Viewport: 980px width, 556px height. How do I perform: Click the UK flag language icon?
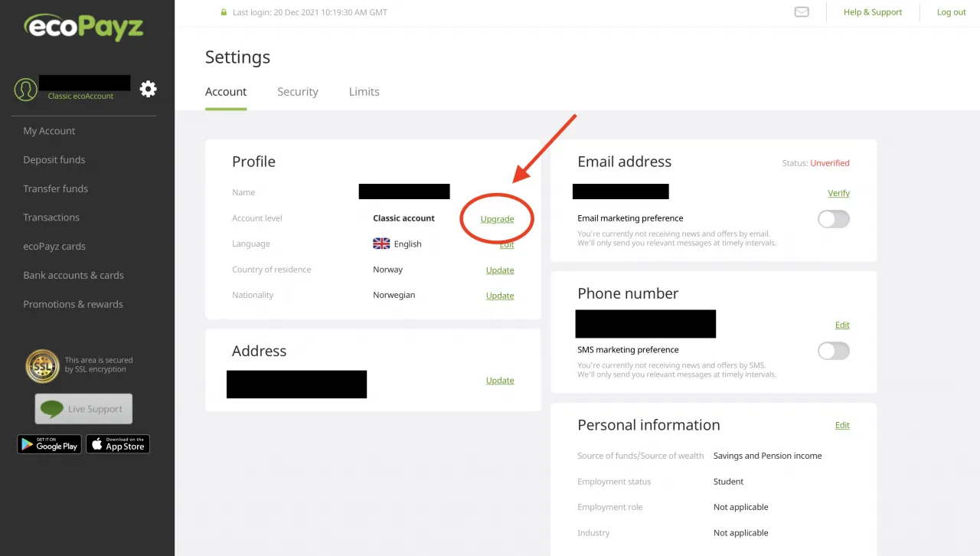[x=381, y=244]
